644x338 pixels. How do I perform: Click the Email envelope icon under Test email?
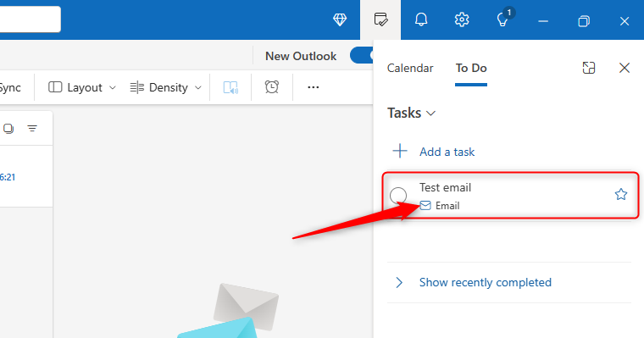point(425,205)
